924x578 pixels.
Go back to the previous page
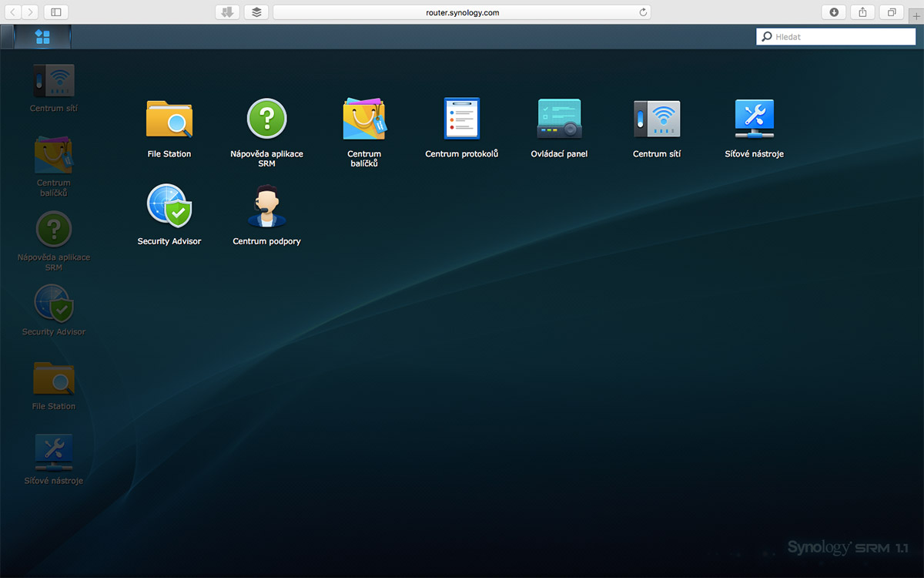pos(14,12)
